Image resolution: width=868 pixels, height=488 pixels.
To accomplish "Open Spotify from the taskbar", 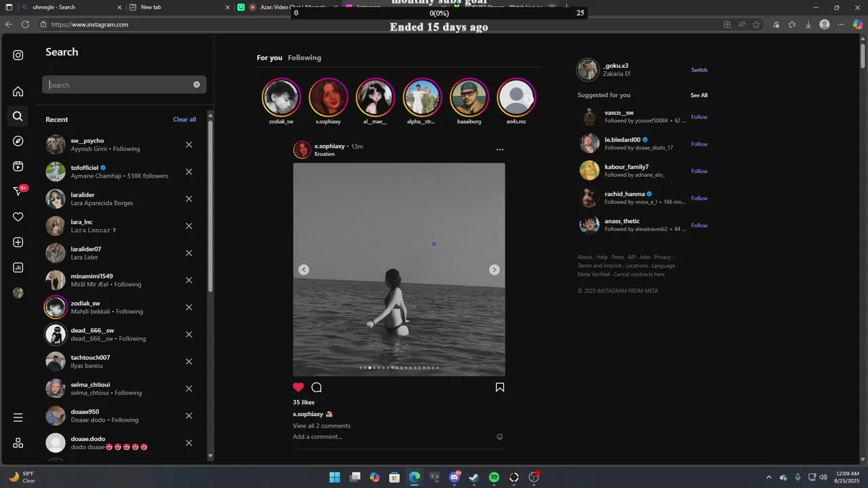I will (x=494, y=477).
